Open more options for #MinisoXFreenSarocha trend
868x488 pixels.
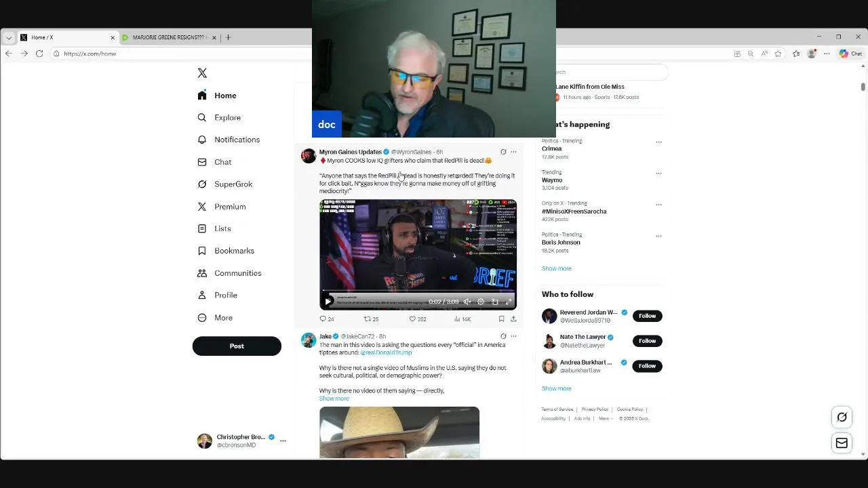tap(658, 205)
